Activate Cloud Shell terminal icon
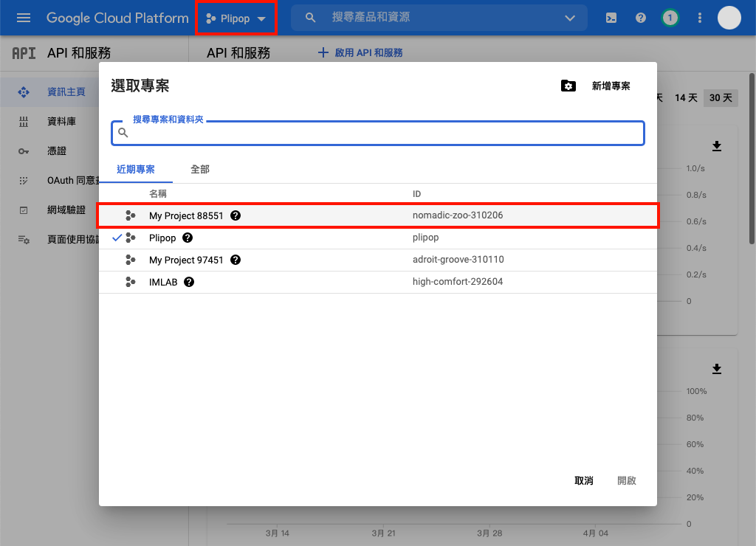Screen dimensions: 756x546 611,18
